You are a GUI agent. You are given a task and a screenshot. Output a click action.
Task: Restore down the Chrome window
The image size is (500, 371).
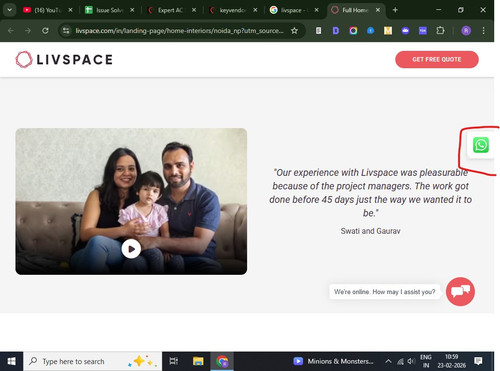point(461,10)
